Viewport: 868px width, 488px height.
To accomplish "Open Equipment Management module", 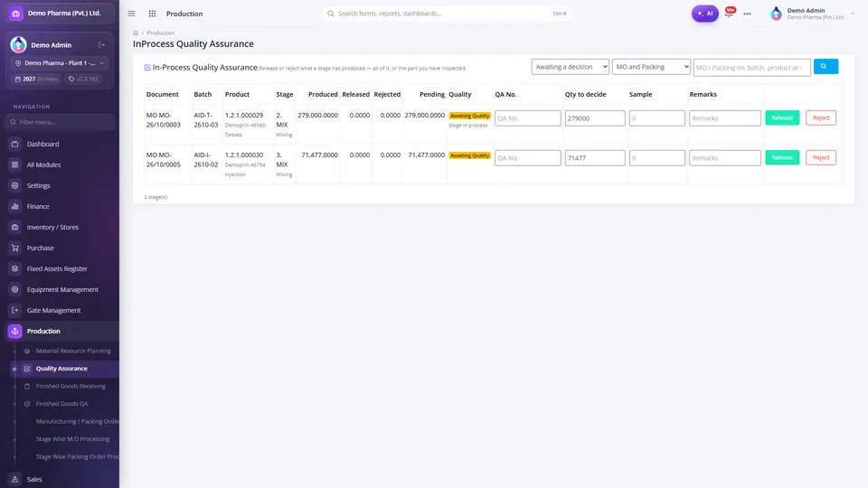I will pyautogui.click(x=60, y=289).
